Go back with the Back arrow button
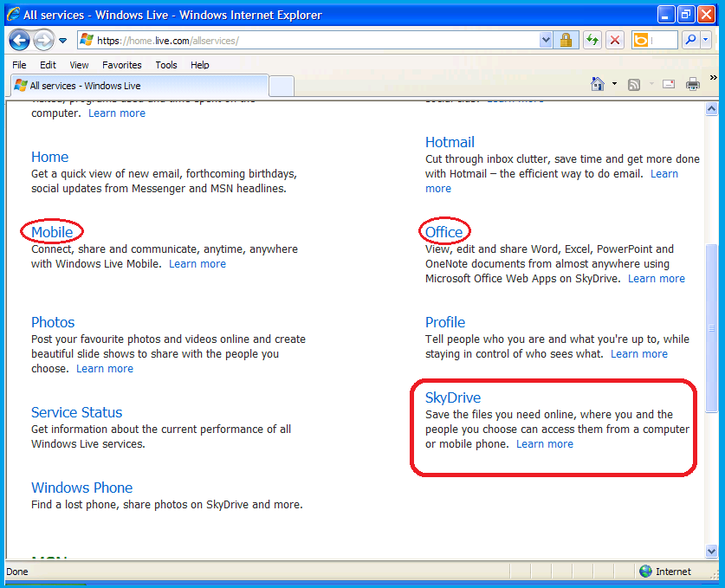 19,41
